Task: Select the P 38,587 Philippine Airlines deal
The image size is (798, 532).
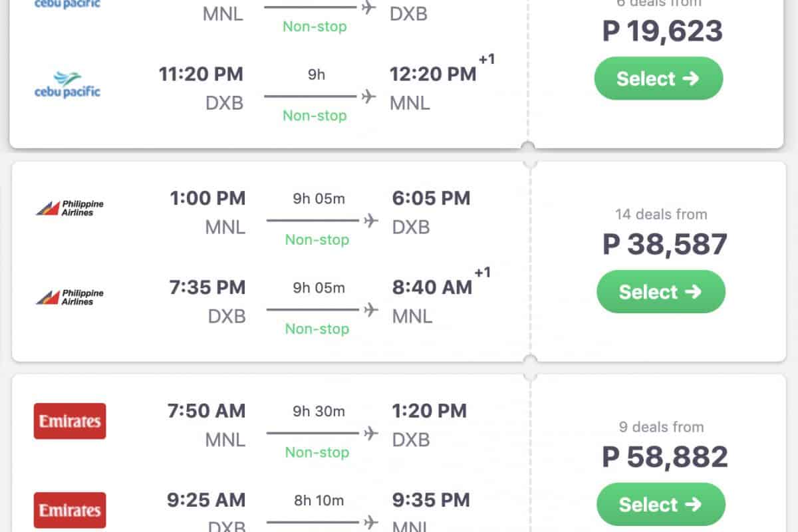Action: [660, 291]
